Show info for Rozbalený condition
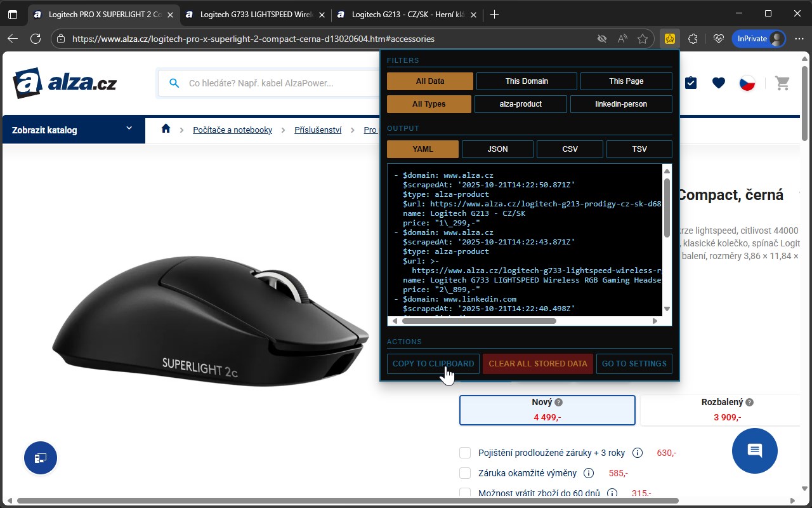812x508 pixels. pyautogui.click(x=749, y=402)
